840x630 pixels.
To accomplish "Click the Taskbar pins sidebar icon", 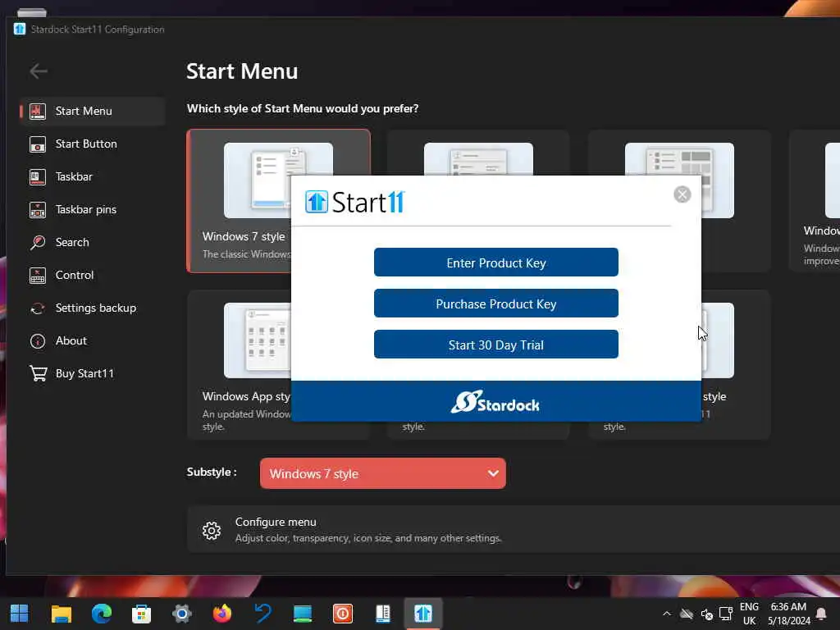I will 38,209.
